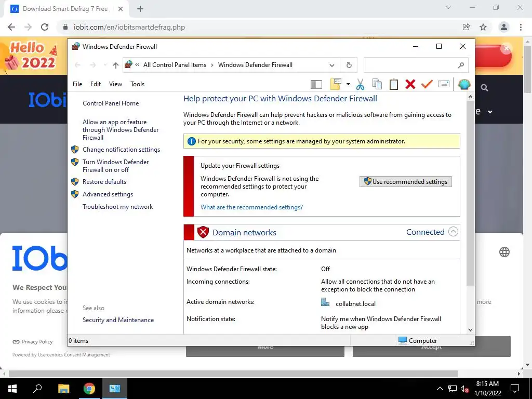The image size is (532, 399).
Task: Click the preview pane toolbar icon
Action: (316, 84)
